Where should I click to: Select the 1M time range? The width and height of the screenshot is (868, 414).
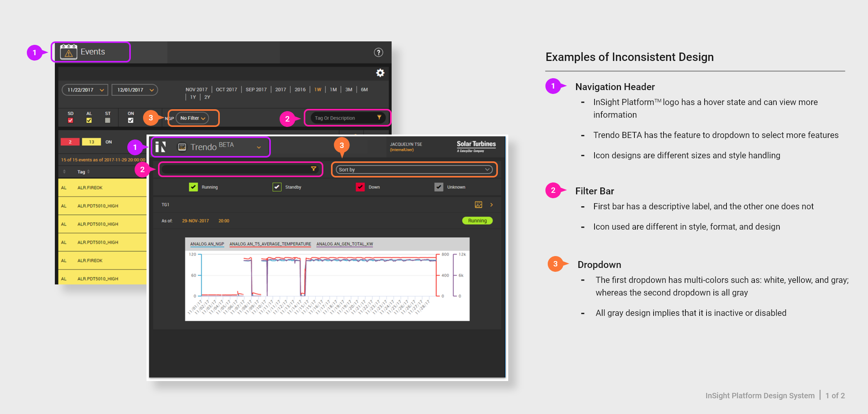coord(333,89)
